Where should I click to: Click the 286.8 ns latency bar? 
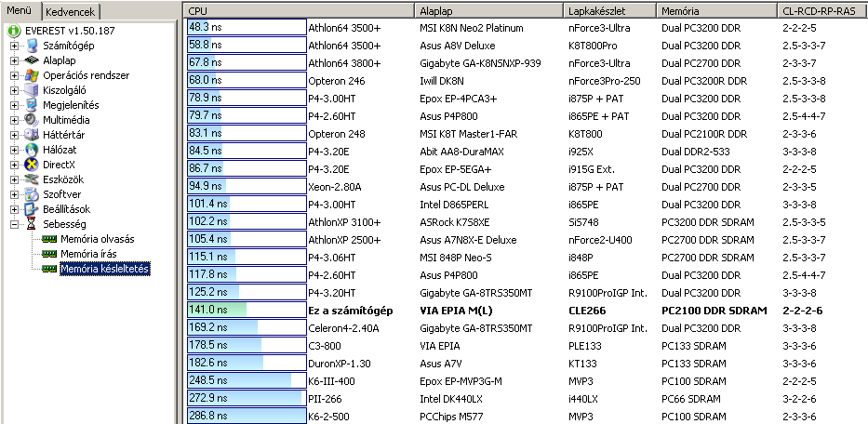[247, 416]
